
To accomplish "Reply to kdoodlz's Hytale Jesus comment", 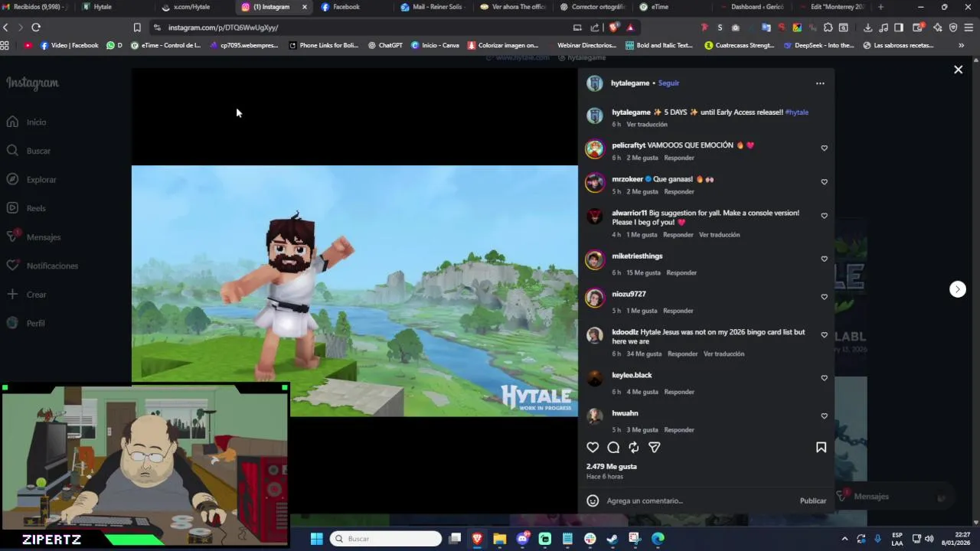I will click(682, 354).
